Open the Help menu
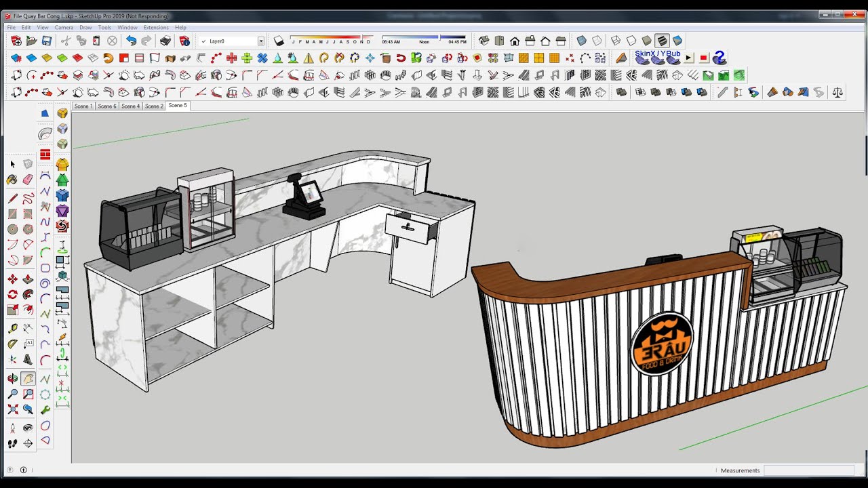Image resolution: width=868 pixels, height=488 pixels. click(180, 28)
